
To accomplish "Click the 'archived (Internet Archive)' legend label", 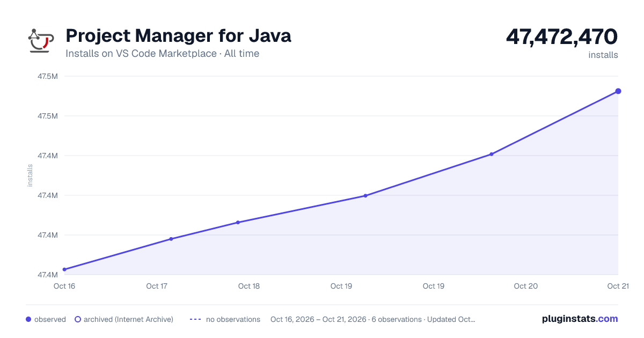I will tap(128, 319).
